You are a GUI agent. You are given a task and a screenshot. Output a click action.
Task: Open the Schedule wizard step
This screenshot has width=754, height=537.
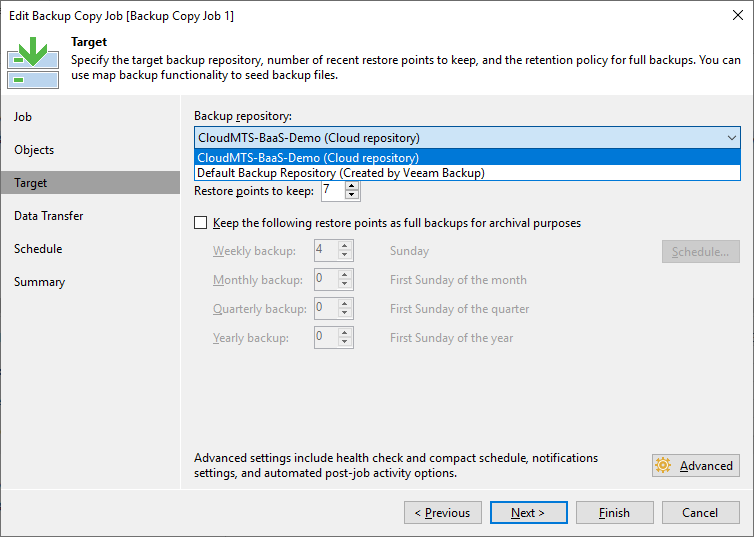click(x=38, y=249)
